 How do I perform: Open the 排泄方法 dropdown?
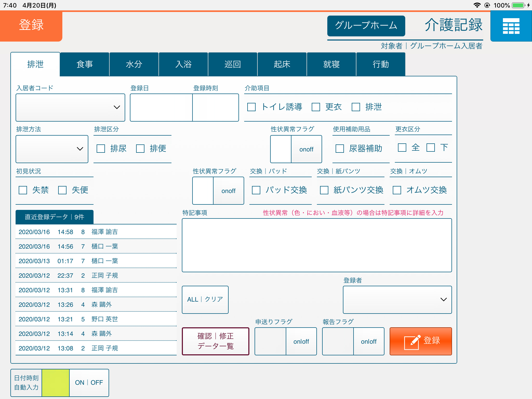[52, 149]
